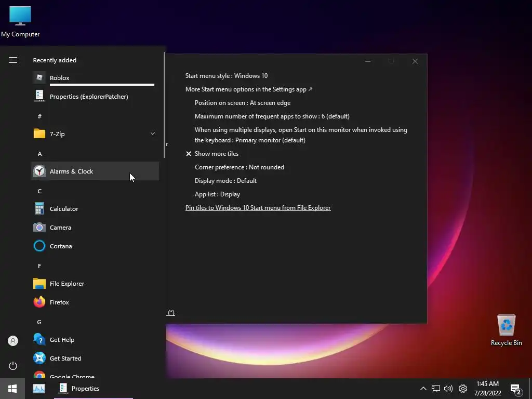Open the network icon in system tray
Image resolution: width=532 pixels, height=399 pixels.
coord(436,389)
